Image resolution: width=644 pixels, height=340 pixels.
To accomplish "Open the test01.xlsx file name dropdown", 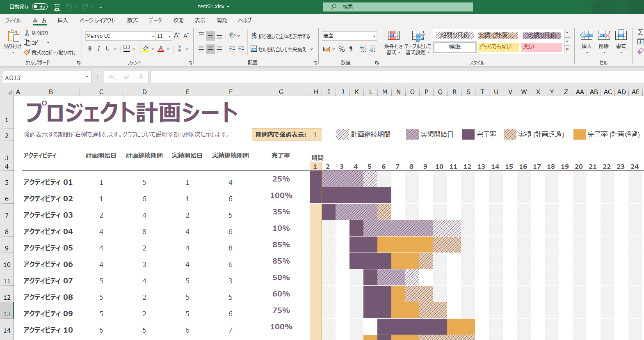I will (228, 7).
